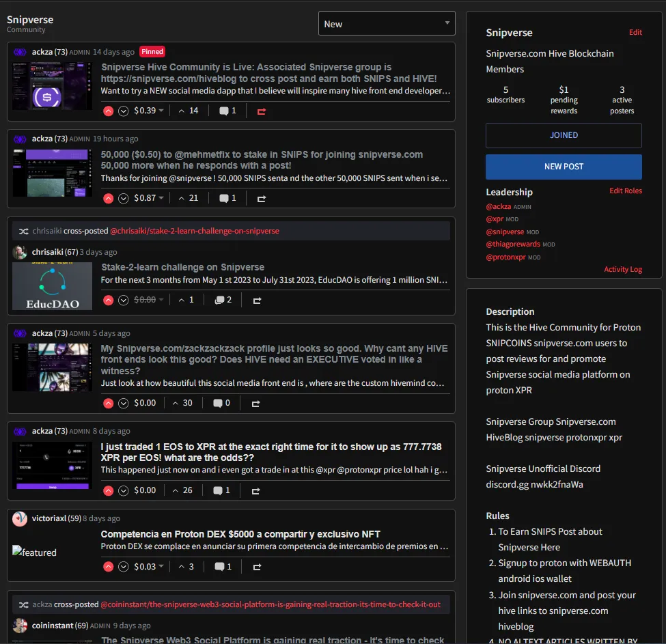
Task: Open the New sort order dropdown
Action: (x=387, y=23)
